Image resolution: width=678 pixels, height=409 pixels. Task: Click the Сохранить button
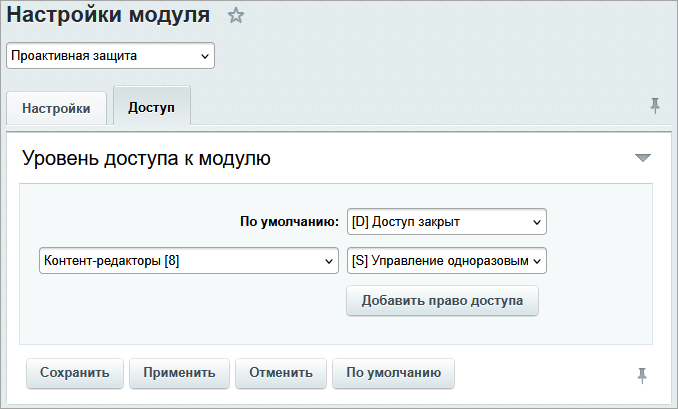(75, 373)
